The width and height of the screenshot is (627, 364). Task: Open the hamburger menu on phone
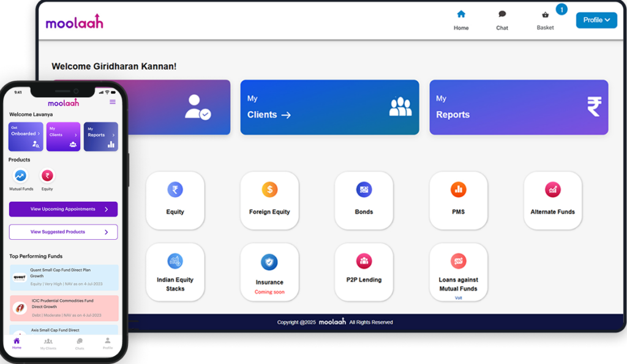[113, 102]
